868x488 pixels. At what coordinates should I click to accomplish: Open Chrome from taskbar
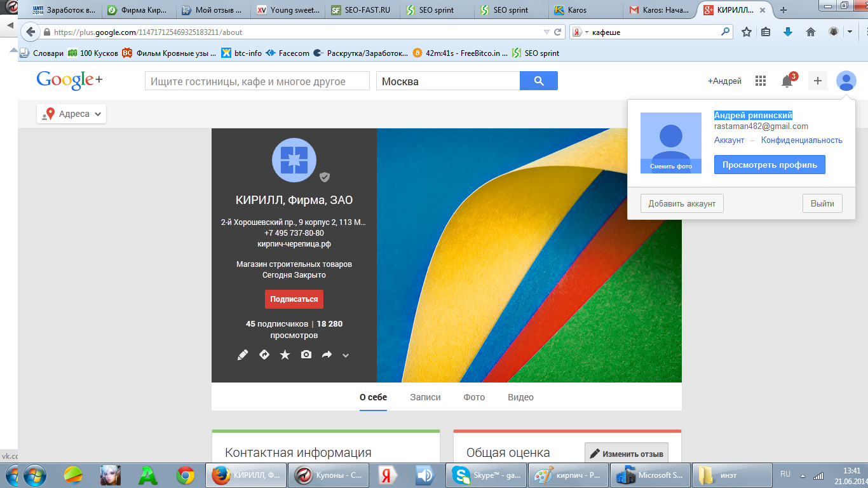coord(186,475)
